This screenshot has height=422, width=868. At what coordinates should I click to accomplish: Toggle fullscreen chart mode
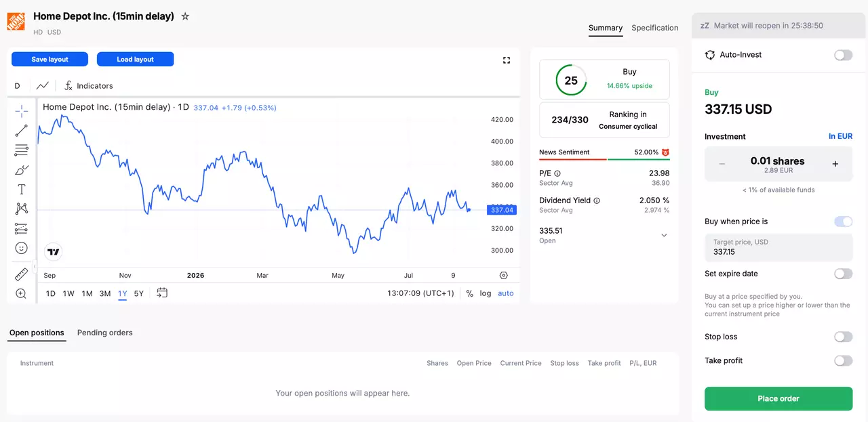[x=507, y=60]
